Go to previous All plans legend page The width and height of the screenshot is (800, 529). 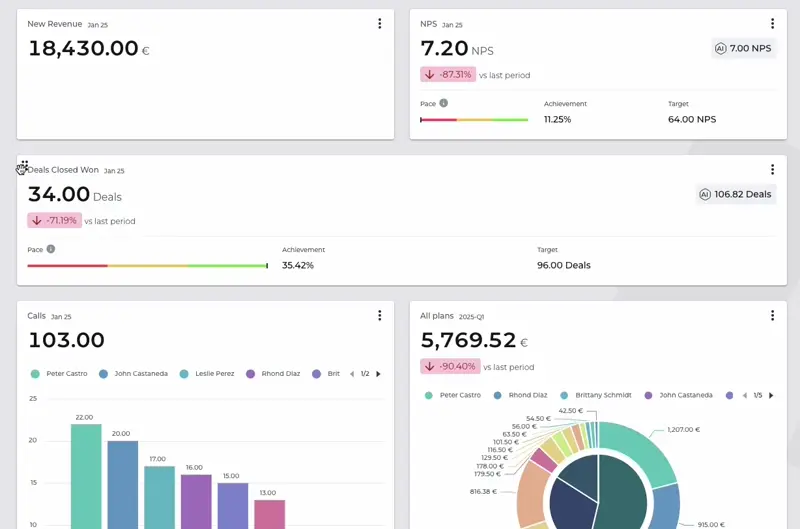point(745,395)
